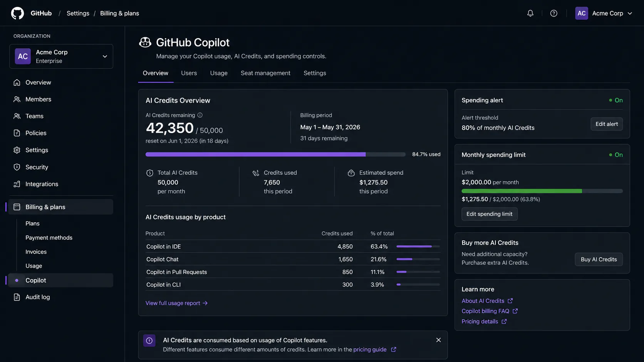Open Usage under Billing & plans sidebar
The height and width of the screenshot is (362, 644).
(34, 266)
